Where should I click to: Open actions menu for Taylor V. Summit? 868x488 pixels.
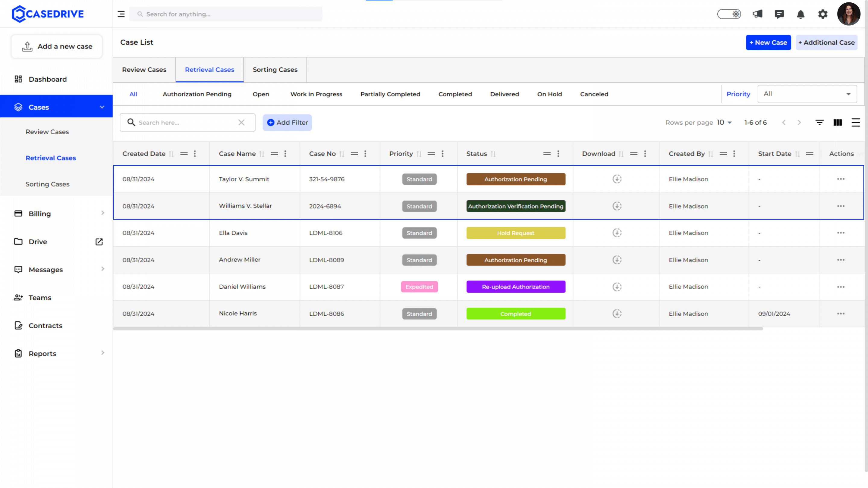coord(841,179)
